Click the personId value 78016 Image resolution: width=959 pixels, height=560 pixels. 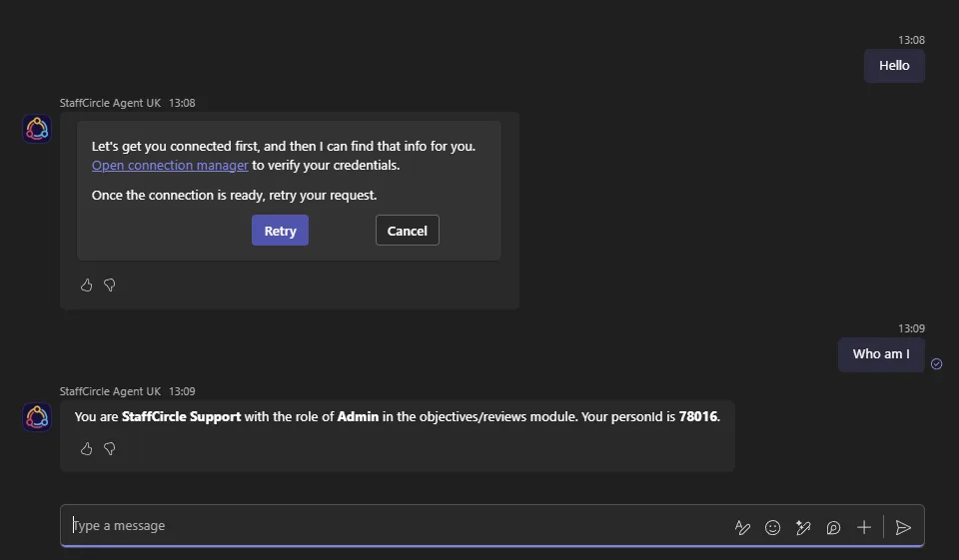698,417
